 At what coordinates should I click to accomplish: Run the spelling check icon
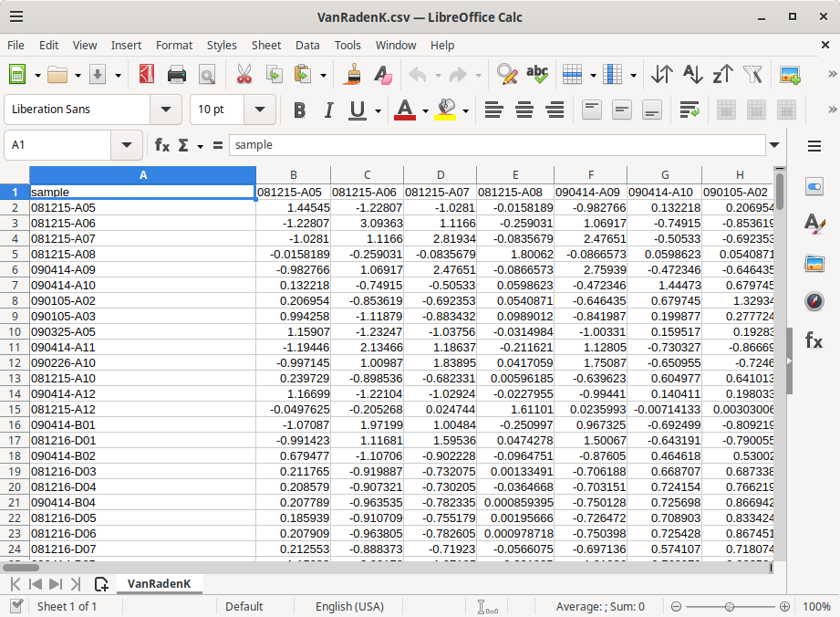coord(537,75)
